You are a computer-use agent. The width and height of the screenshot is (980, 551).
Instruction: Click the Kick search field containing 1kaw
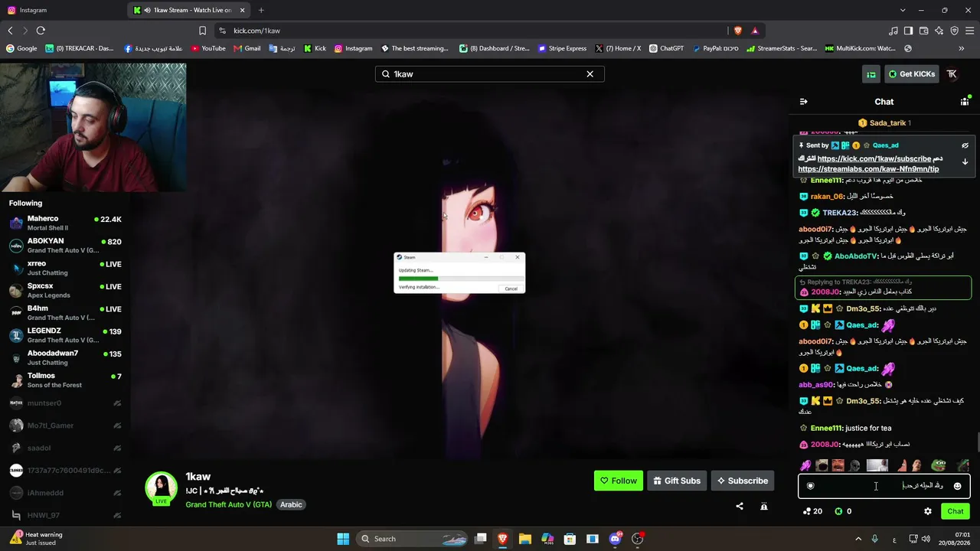click(x=490, y=74)
